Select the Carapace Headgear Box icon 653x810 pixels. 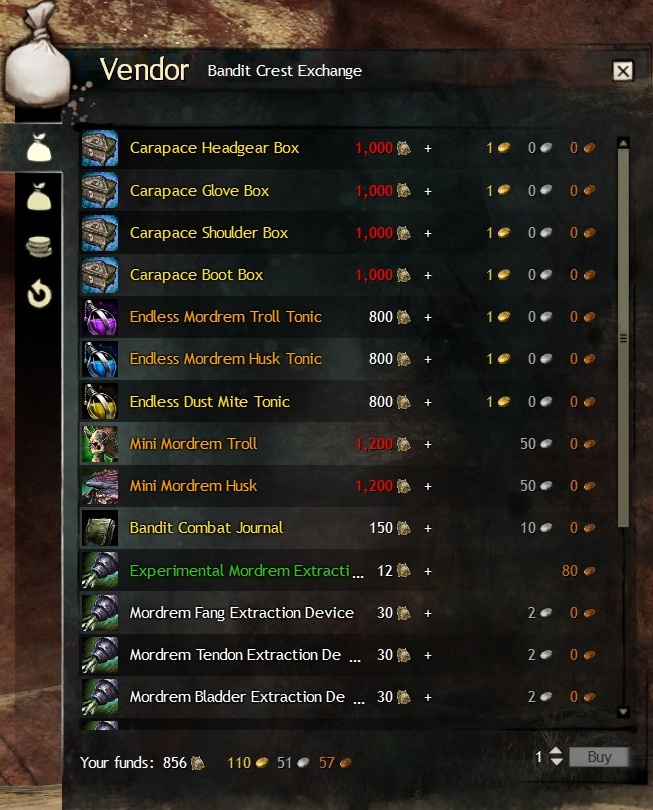click(x=100, y=148)
